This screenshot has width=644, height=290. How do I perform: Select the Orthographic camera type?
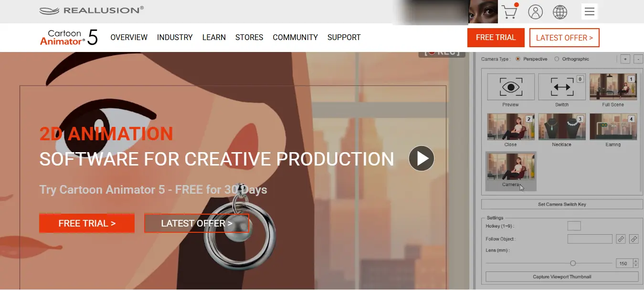pyautogui.click(x=571, y=59)
